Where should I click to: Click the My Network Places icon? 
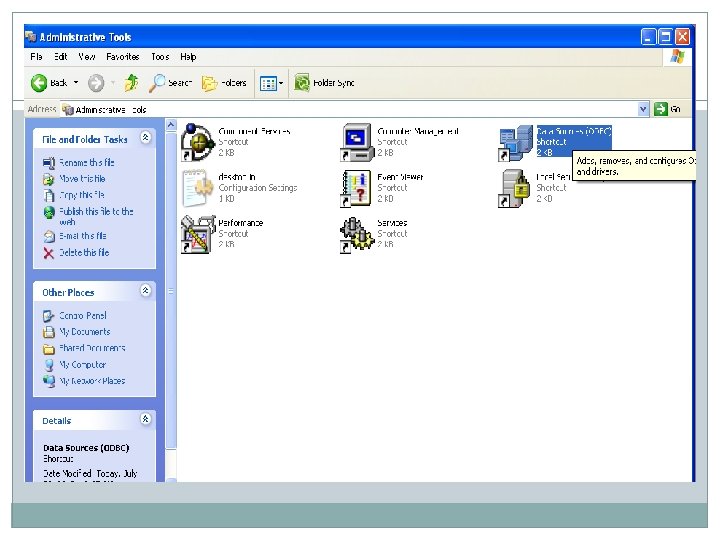click(x=49, y=381)
